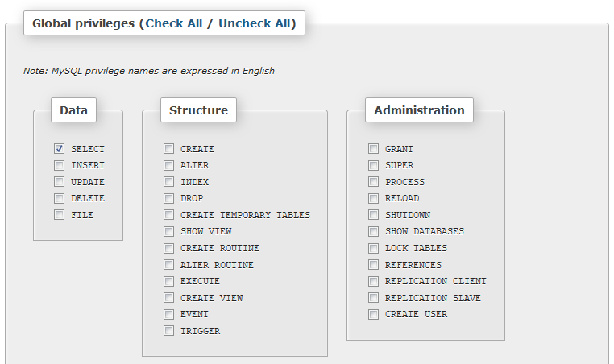Tick the EXECUTE privilege checkbox

(168, 281)
